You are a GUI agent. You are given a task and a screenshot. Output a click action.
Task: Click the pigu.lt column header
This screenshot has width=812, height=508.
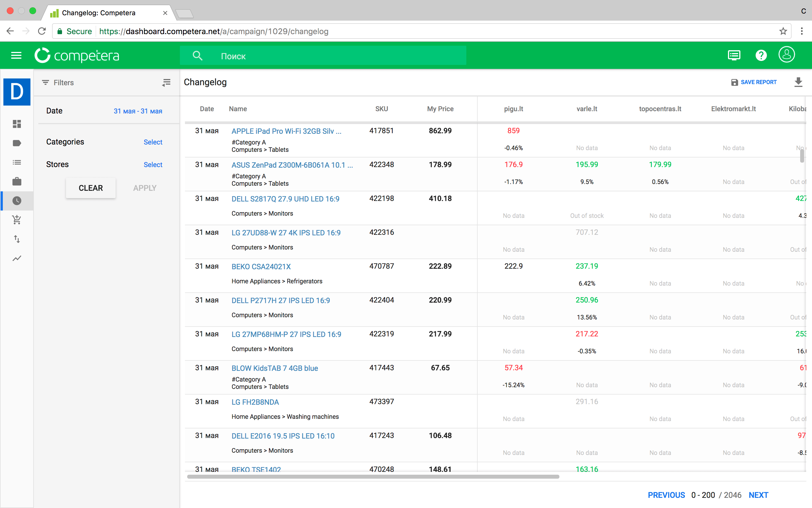pyautogui.click(x=513, y=109)
